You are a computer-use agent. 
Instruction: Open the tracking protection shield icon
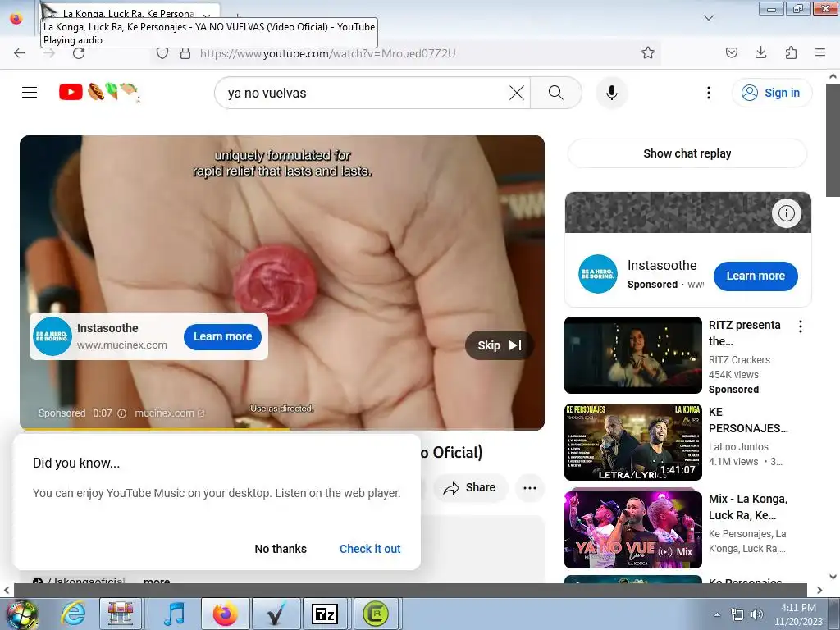click(162, 53)
